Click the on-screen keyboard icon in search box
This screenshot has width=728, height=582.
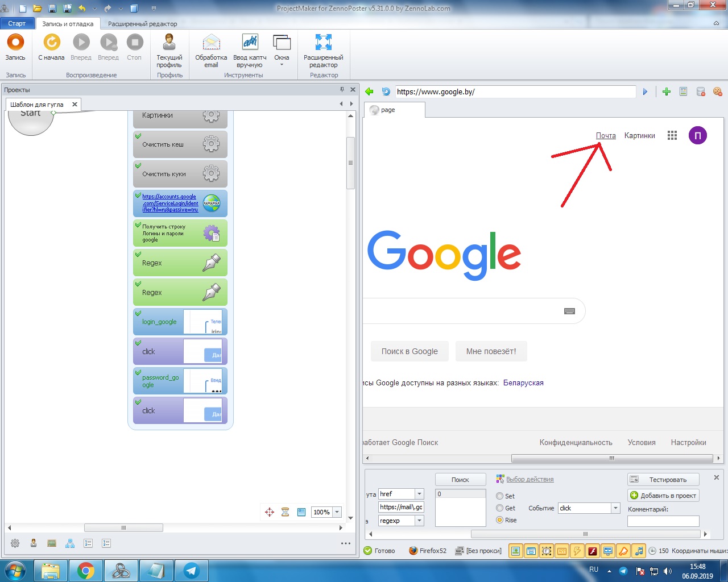point(569,311)
